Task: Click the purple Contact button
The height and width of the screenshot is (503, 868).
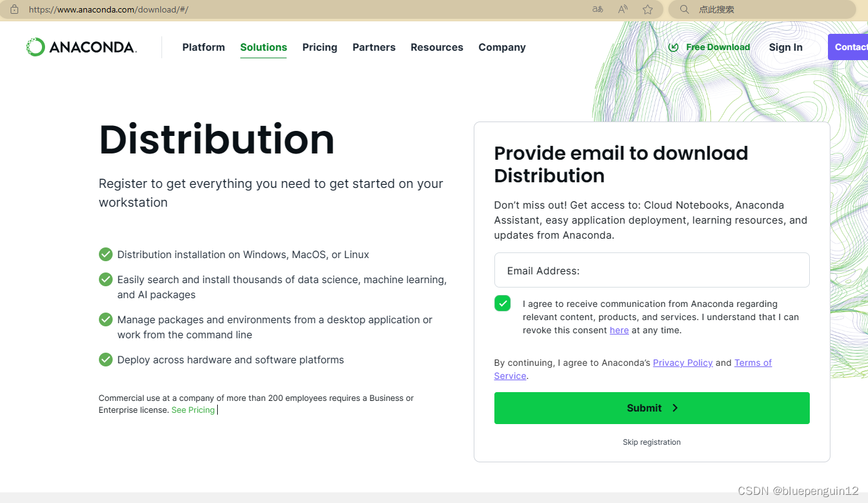Action: [x=849, y=47]
